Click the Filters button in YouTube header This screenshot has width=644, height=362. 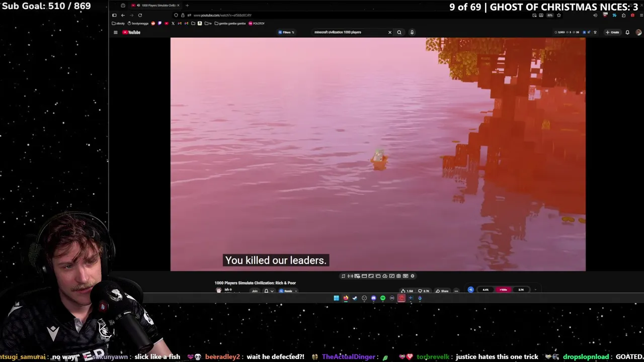tap(286, 32)
